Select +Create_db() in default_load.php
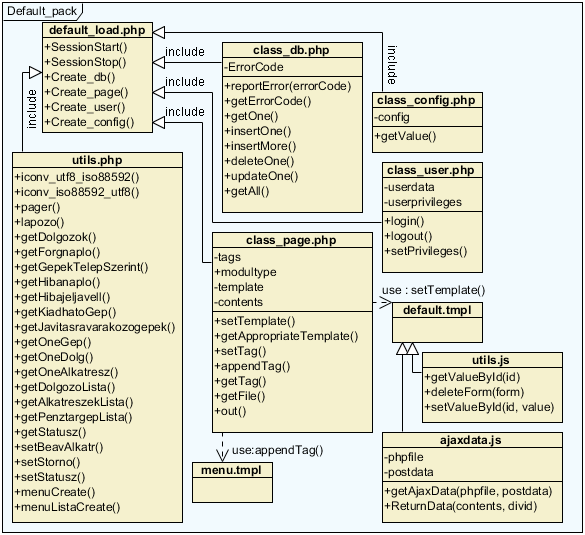Screen dimensions: 585x535 [x=80, y=77]
